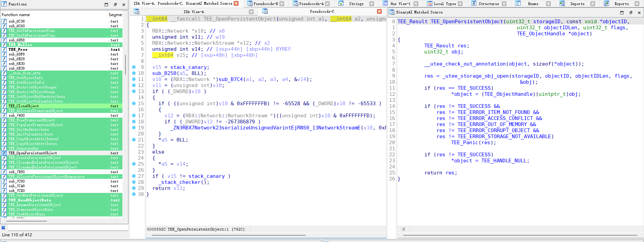Click the Imports tab icon

tap(562, 4)
